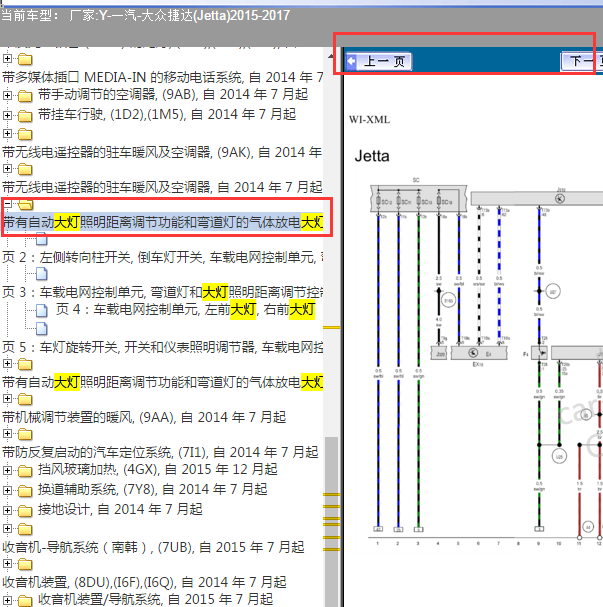Image resolution: width=603 pixels, height=607 pixels.
Task: Click folder icon of 带机械调节装置的暖风 entry
Action: click(25, 399)
